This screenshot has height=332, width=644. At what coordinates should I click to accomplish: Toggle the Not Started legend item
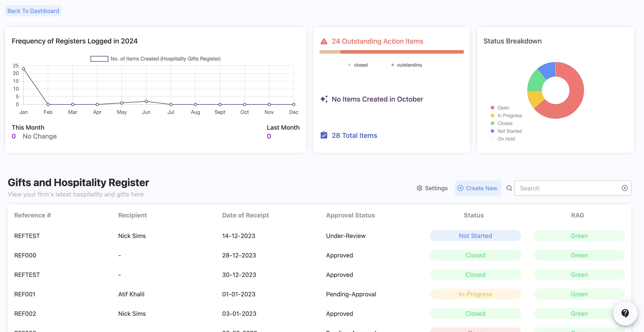point(509,131)
